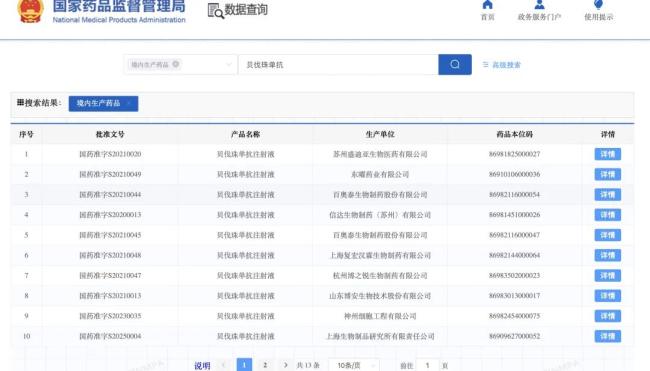The image size is (650, 371).
Task: Go to the next page with the arrow
Action: [x=285, y=365]
